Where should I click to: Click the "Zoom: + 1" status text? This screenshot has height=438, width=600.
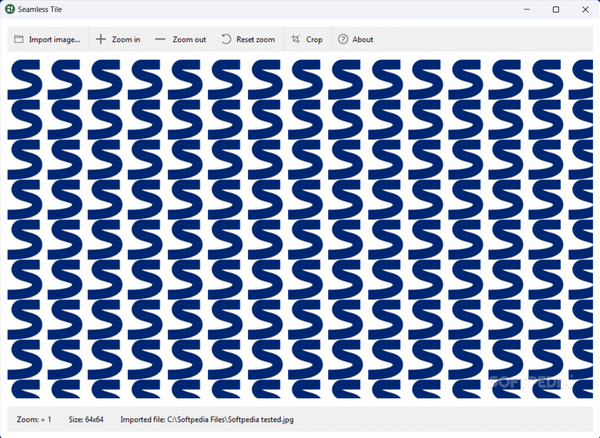34,419
